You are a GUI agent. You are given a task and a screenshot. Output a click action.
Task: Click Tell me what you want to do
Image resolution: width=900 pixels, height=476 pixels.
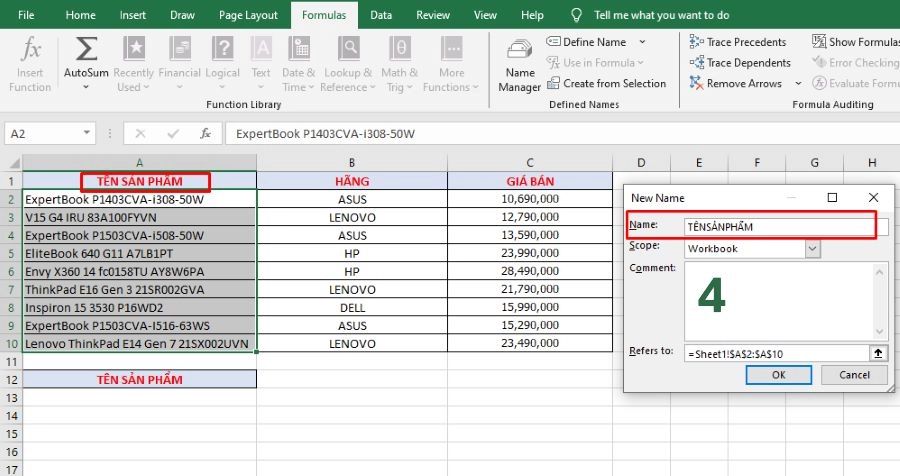pos(661,15)
